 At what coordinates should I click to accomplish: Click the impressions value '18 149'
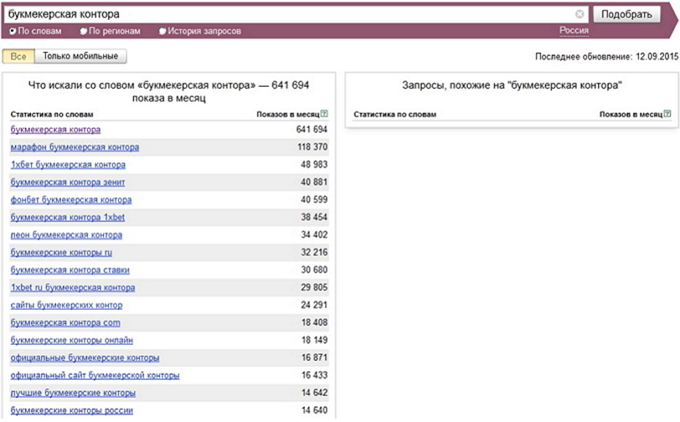click(x=314, y=340)
